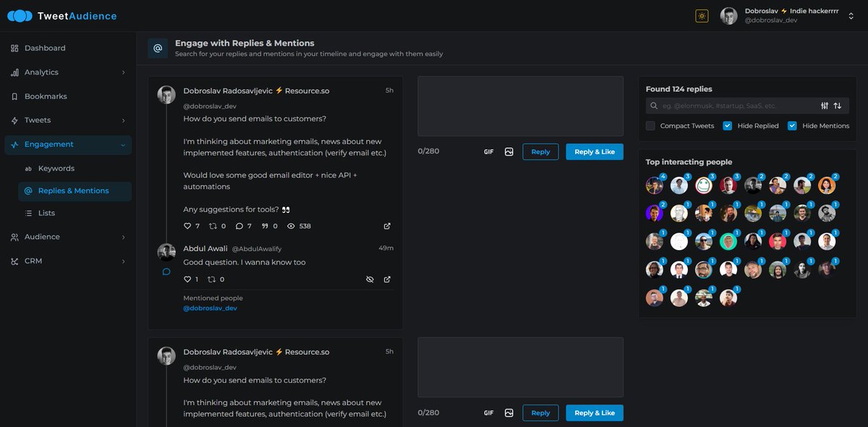Open Dobroslav's tweet via external link icon
The height and width of the screenshot is (427, 868).
[x=387, y=226]
